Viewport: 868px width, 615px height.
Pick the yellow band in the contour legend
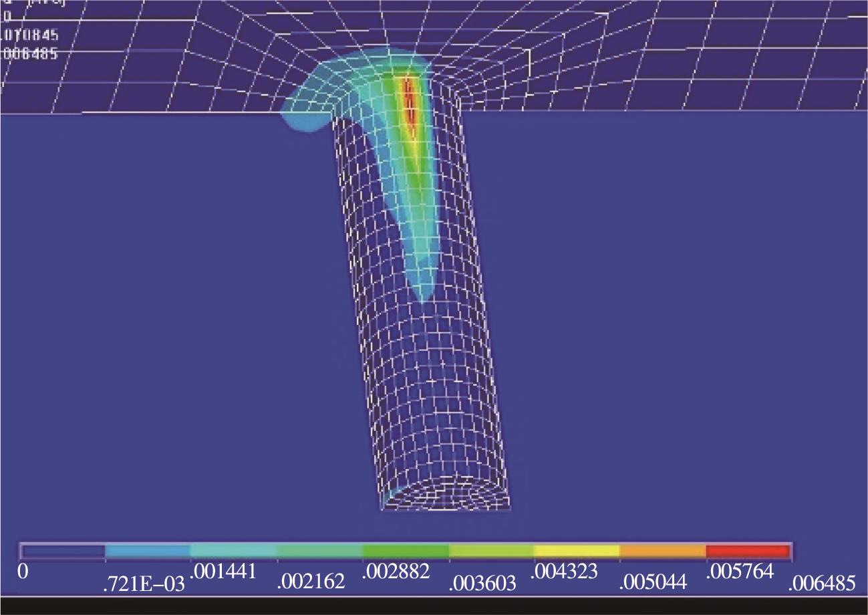(577, 551)
